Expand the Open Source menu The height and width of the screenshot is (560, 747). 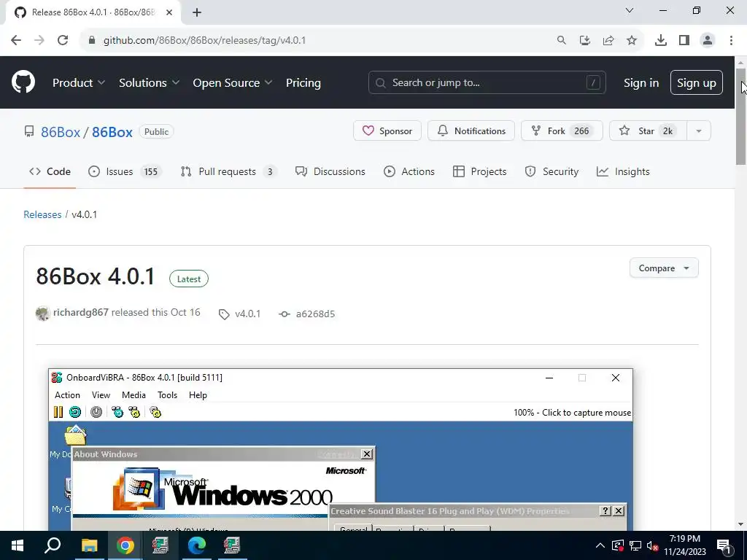[233, 82]
